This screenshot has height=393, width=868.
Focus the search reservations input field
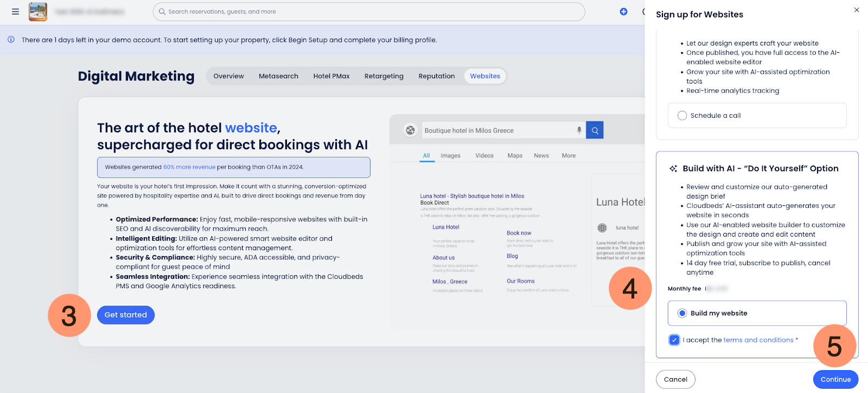click(369, 11)
